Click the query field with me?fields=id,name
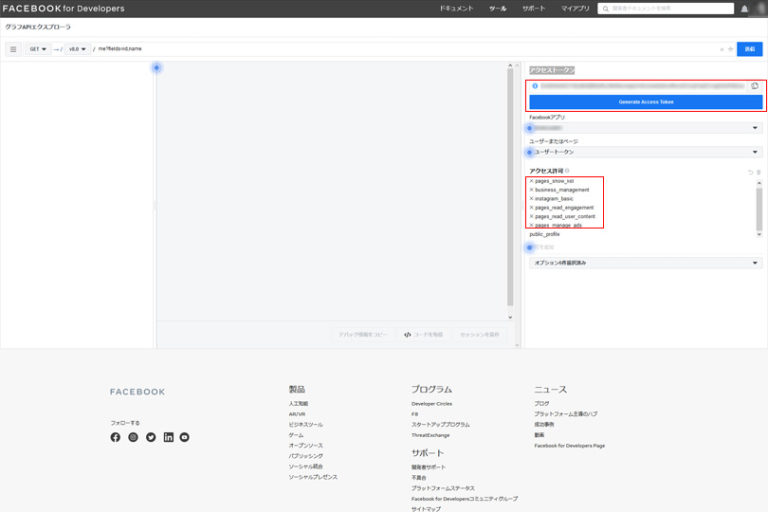 [400, 49]
